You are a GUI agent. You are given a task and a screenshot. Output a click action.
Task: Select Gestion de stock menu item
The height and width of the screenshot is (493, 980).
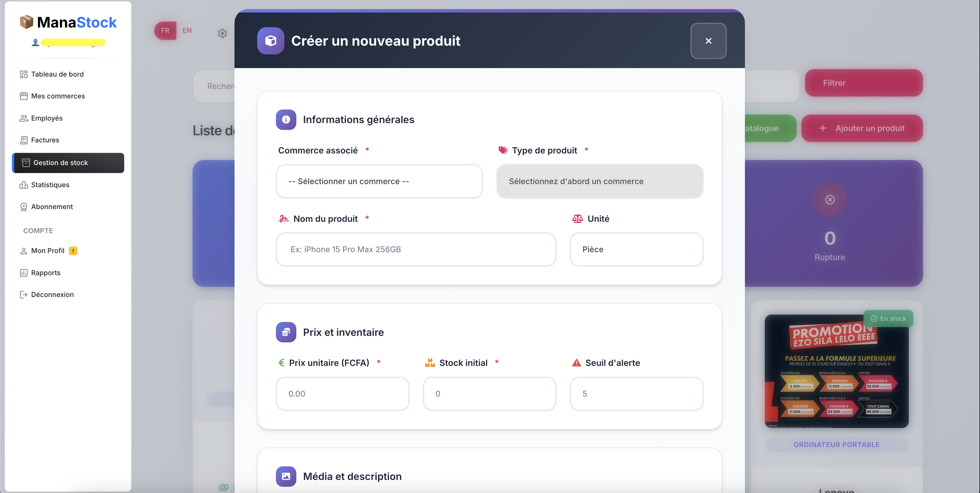pyautogui.click(x=68, y=163)
